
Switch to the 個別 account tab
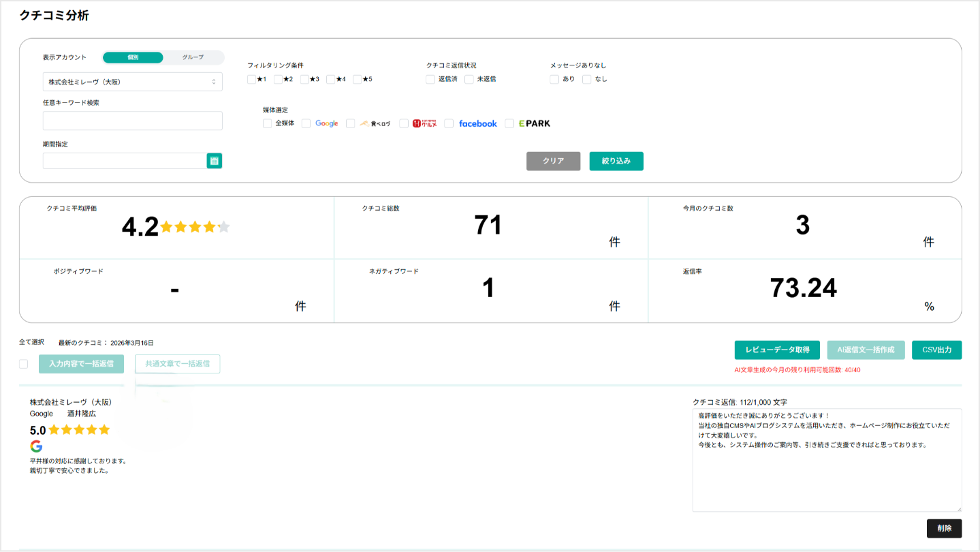pos(133,57)
